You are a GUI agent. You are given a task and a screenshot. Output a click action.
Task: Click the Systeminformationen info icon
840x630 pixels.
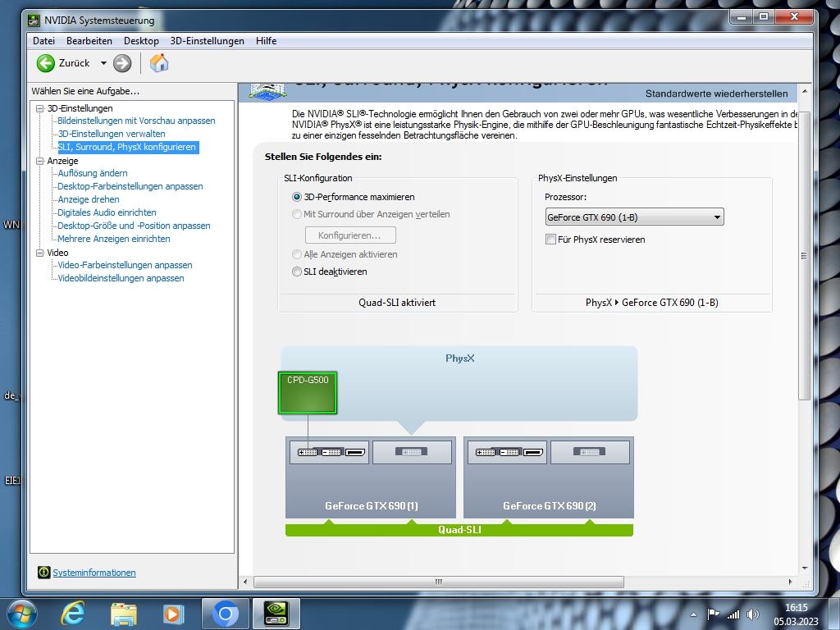point(44,572)
